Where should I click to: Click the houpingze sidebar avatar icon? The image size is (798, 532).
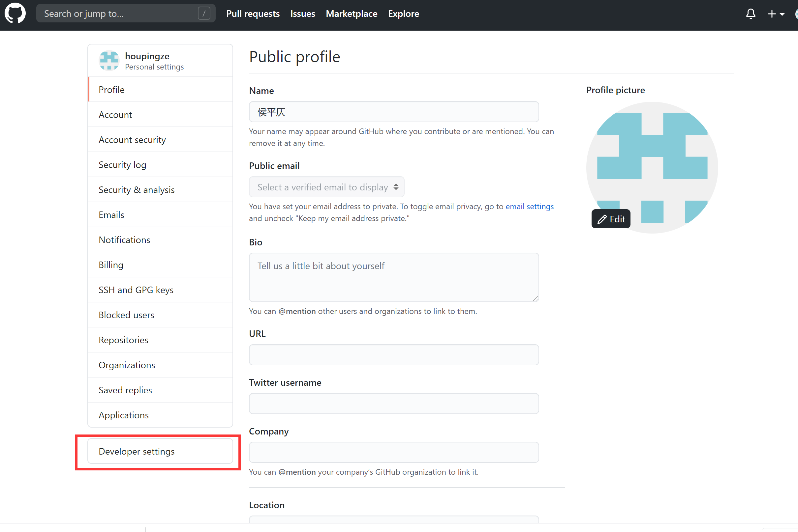pos(109,61)
